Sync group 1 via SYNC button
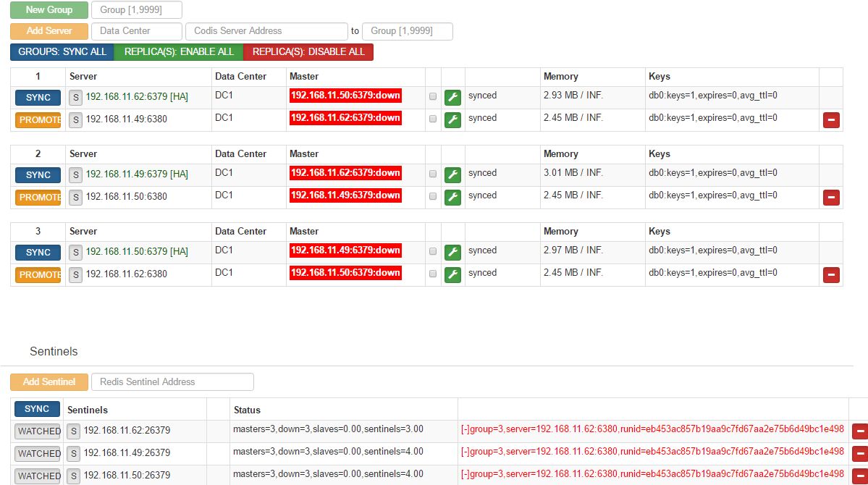 (38, 98)
